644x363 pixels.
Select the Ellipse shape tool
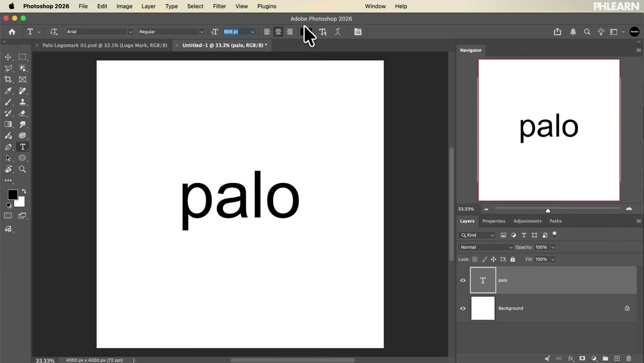point(23,158)
